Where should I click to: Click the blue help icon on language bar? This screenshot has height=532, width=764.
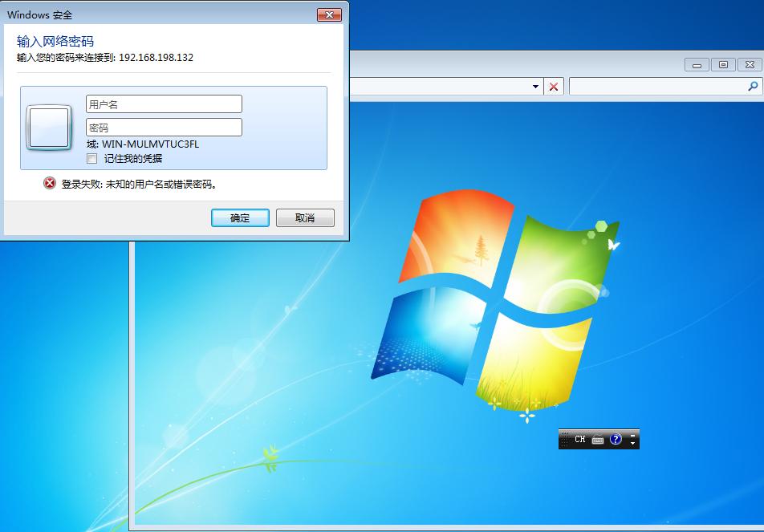coord(616,440)
